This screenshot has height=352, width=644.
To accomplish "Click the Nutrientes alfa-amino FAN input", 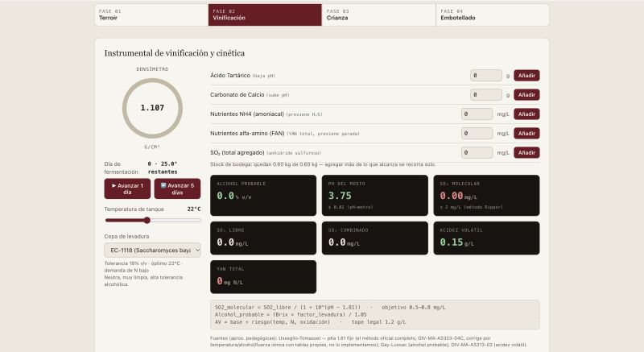I will [x=477, y=134].
